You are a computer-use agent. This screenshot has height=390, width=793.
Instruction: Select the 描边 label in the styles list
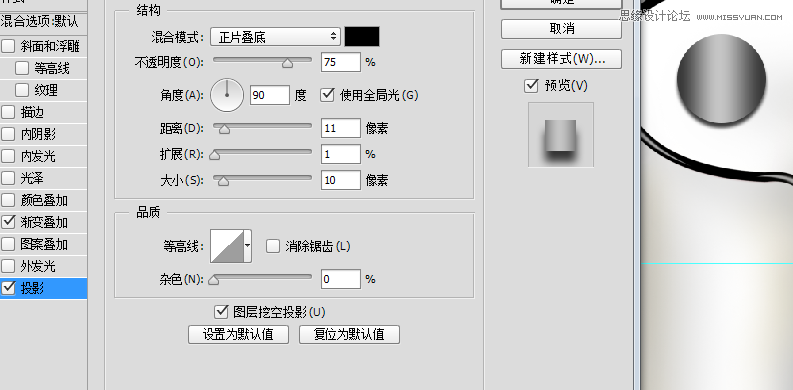[x=32, y=112]
